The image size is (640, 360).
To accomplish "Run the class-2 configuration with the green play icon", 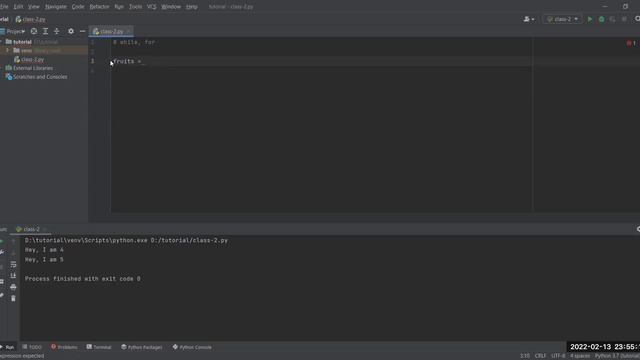I will point(590,19).
